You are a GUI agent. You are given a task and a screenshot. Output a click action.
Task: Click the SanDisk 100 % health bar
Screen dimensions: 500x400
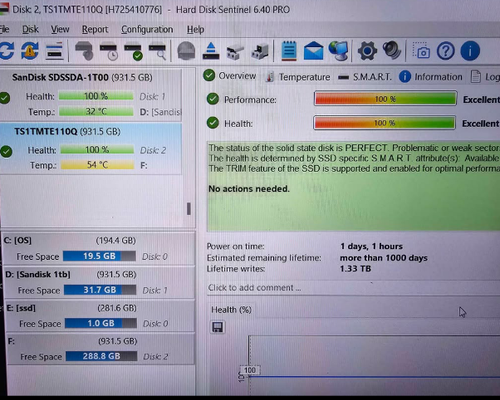pos(96,96)
